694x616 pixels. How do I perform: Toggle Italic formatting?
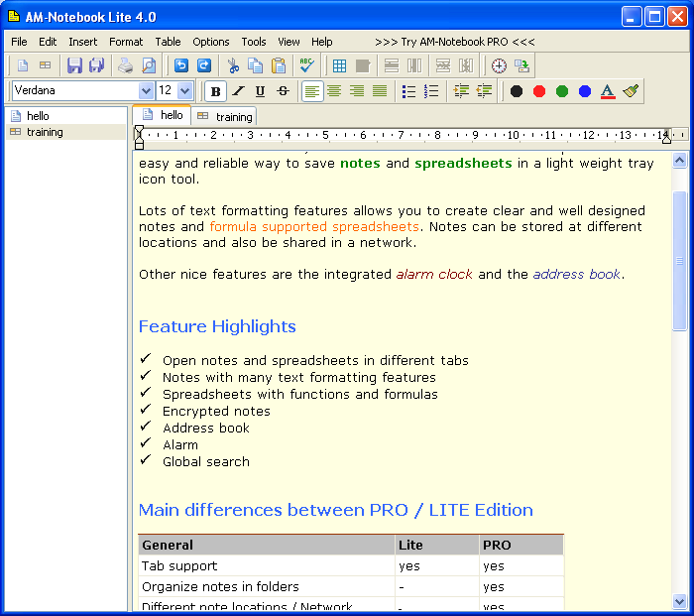pos(238,91)
